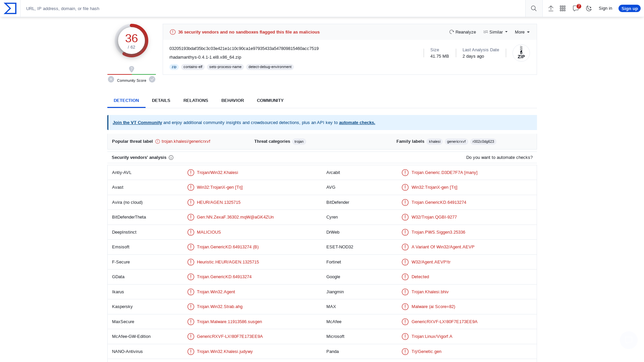The image size is (644, 362).
Task: Click alert icon in Antiy-AVL row
Action: (191, 173)
